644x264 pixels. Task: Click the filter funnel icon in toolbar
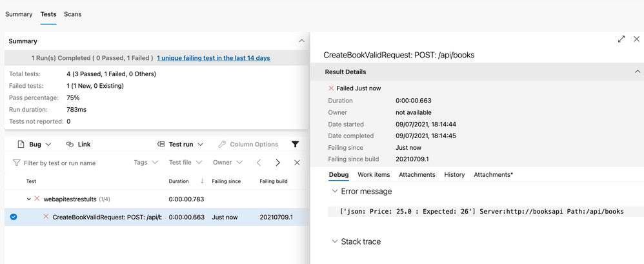coord(295,144)
